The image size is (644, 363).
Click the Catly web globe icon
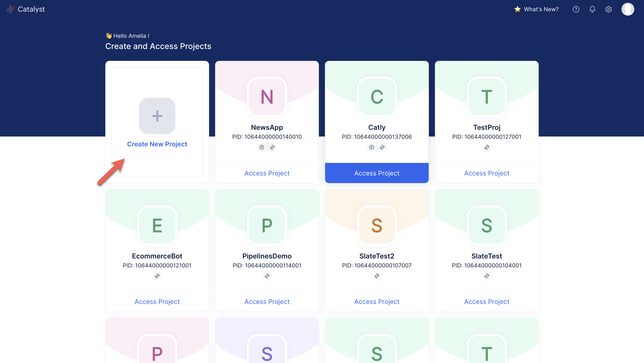pos(372,147)
